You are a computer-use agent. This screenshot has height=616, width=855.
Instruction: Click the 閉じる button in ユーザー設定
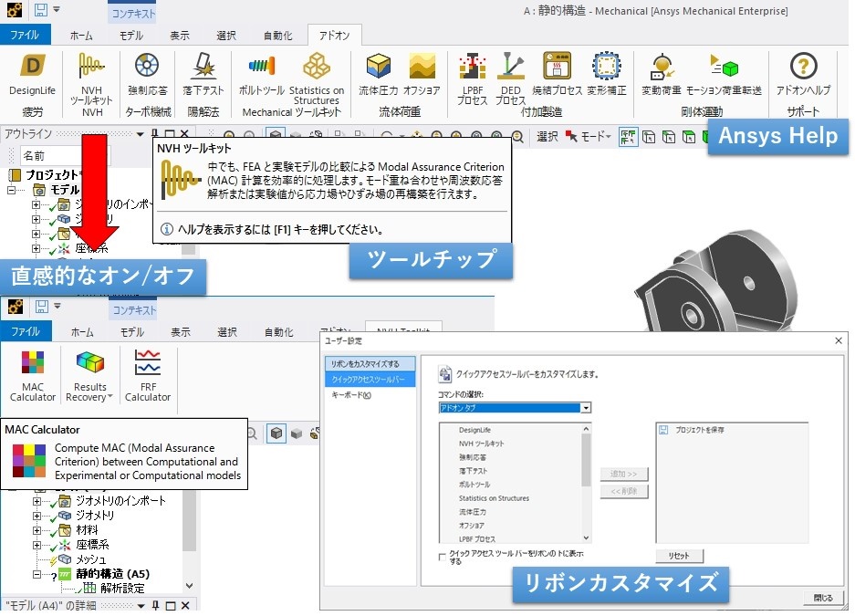click(x=823, y=598)
